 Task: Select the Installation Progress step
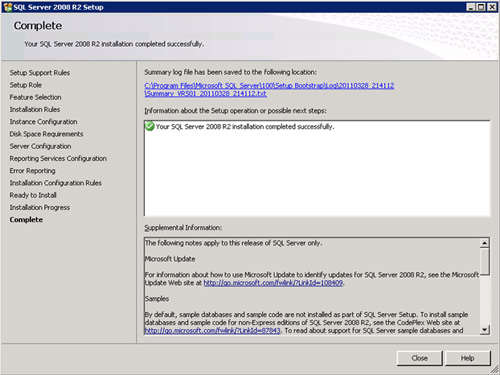click(40, 207)
